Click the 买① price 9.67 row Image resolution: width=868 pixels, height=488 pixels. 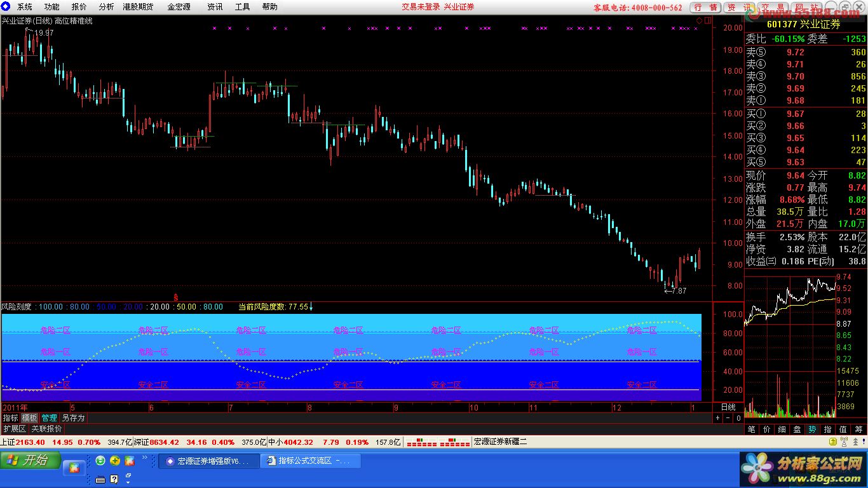(x=805, y=114)
